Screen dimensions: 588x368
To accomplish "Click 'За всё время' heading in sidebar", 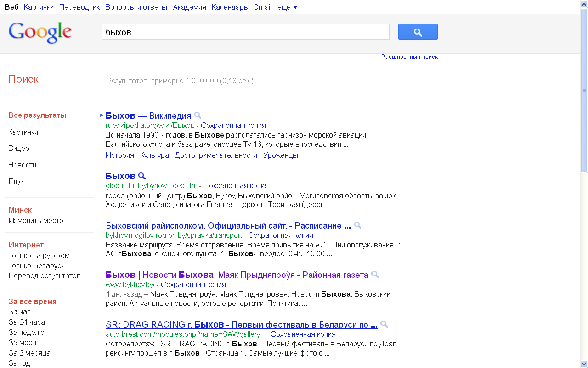I will pyautogui.click(x=33, y=301).
